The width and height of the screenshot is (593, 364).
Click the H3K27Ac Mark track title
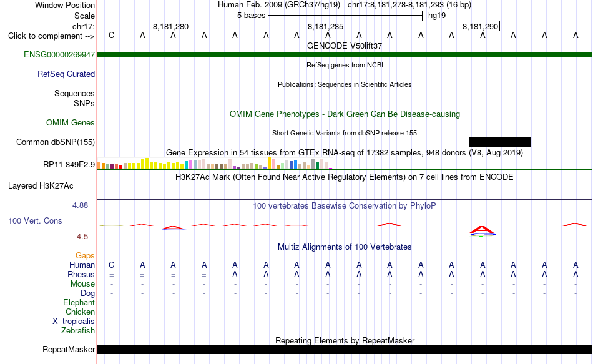tap(345, 177)
